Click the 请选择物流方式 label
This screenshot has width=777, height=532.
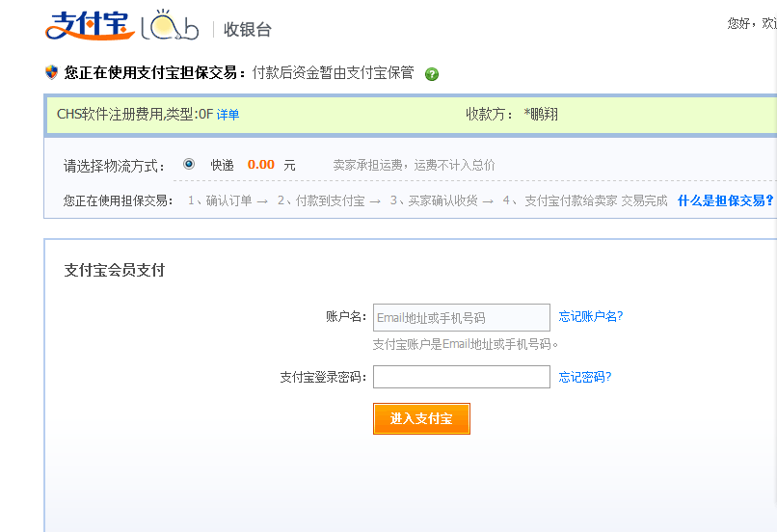point(114,166)
